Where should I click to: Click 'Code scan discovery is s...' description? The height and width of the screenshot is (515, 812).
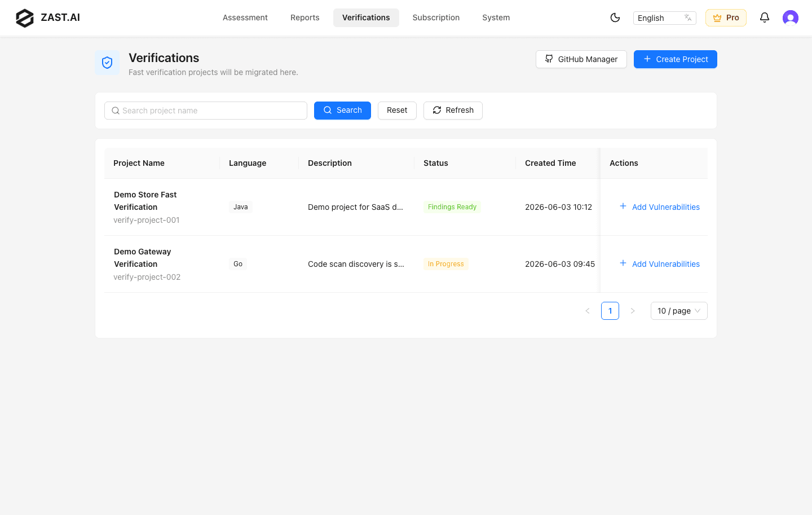(356, 264)
